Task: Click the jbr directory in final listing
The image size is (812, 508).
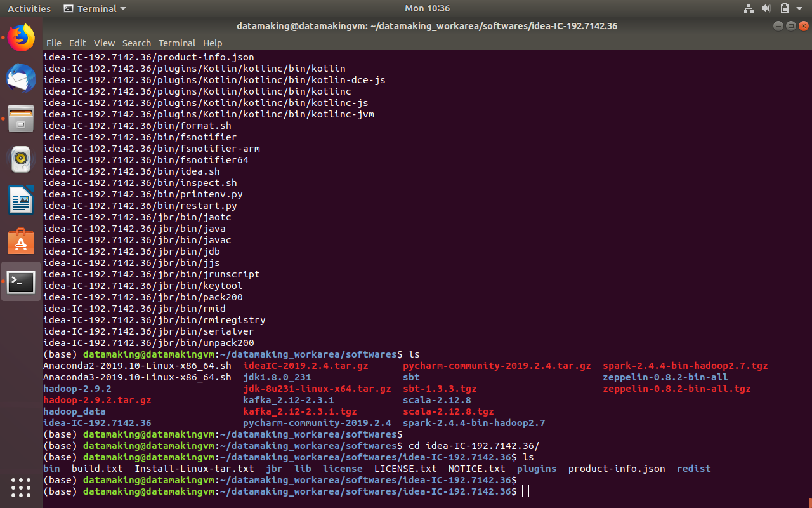Action: (274, 469)
